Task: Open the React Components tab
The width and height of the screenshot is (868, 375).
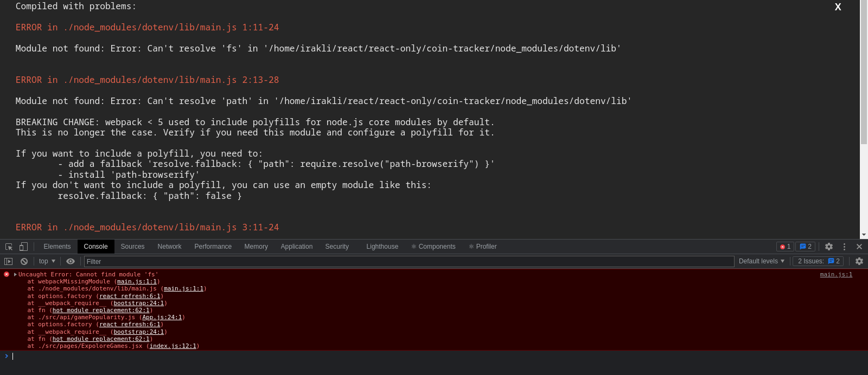Action: tap(433, 247)
